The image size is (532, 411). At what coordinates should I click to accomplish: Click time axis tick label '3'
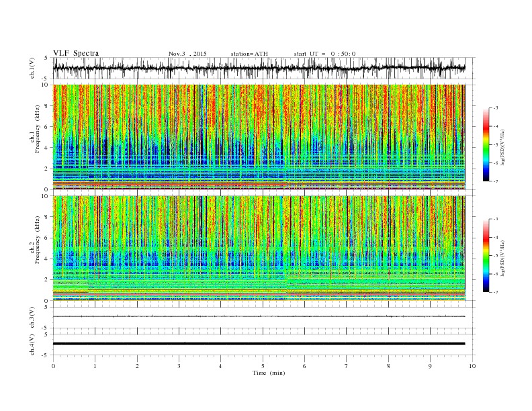click(179, 366)
